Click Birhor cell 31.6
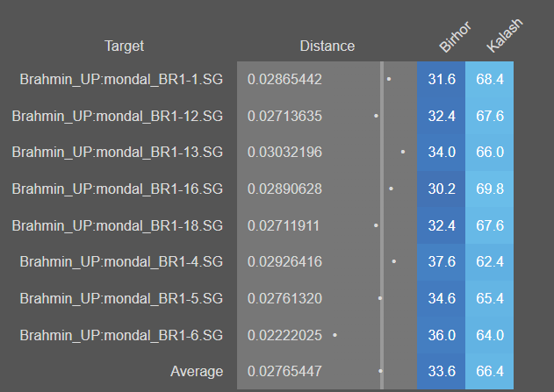554x392 pixels. (x=442, y=80)
